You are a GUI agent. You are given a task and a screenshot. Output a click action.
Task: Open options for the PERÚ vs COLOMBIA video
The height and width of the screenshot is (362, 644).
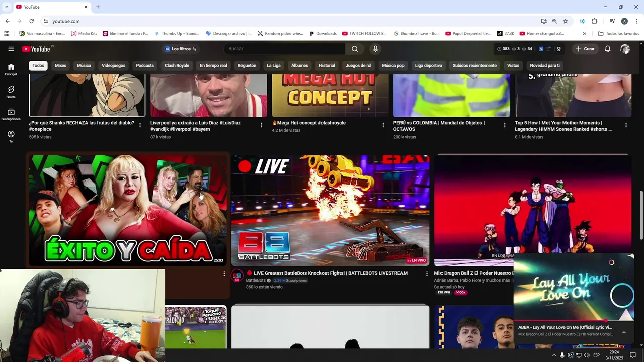click(504, 125)
